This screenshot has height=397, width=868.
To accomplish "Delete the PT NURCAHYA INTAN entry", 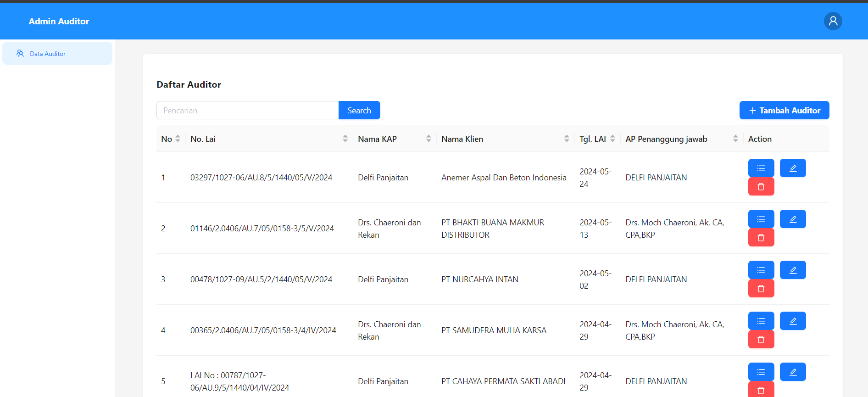I will 761,289.
